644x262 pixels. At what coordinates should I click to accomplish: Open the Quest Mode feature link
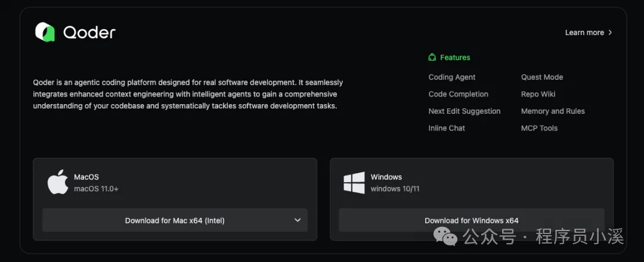coord(542,77)
